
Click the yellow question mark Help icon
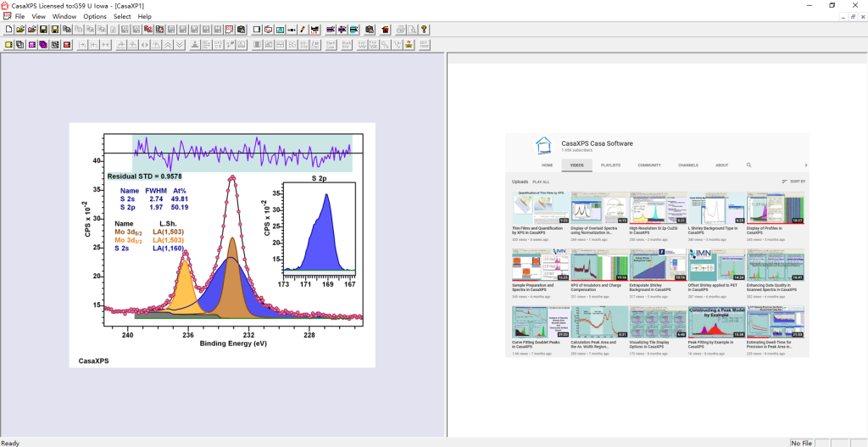(x=424, y=30)
